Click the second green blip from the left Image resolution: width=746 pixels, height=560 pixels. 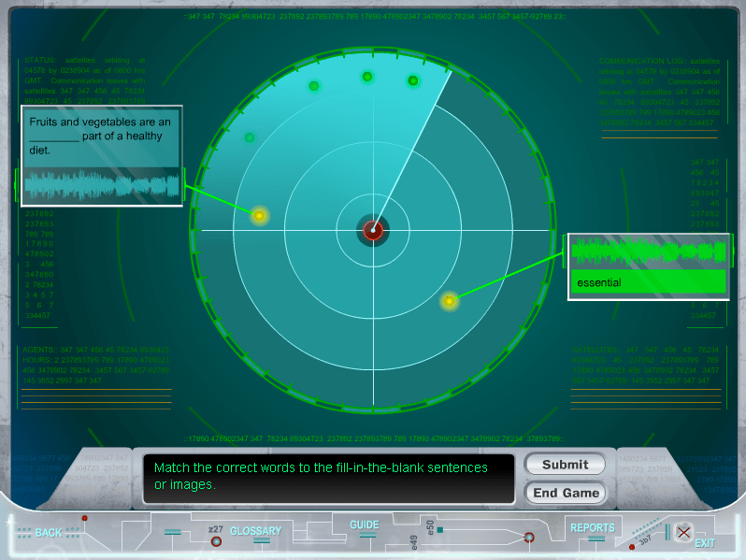(x=314, y=86)
